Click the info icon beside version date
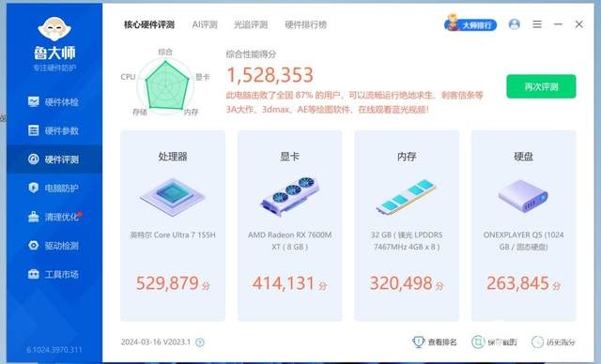The image size is (601, 364). tap(200, 342)
